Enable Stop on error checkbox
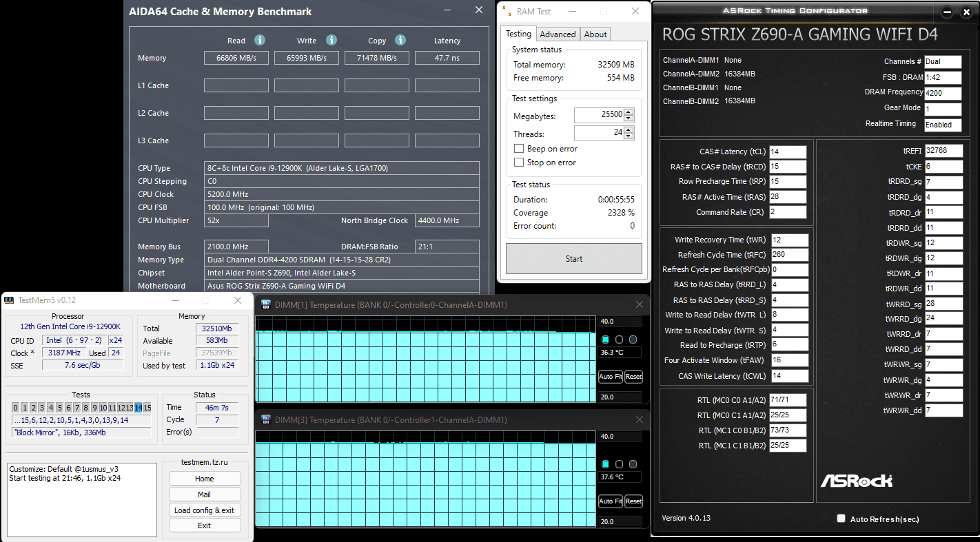 [519, 163]
